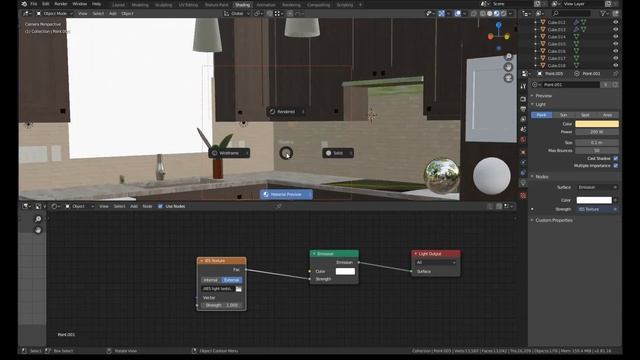640x360 pixels.
Task: Click the green Y axis on navigation gizmo
Action: pos(507,37)
